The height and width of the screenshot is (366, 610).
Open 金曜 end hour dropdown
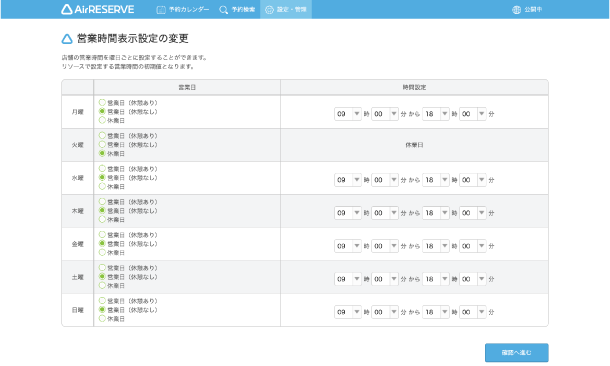pos(436,246)
